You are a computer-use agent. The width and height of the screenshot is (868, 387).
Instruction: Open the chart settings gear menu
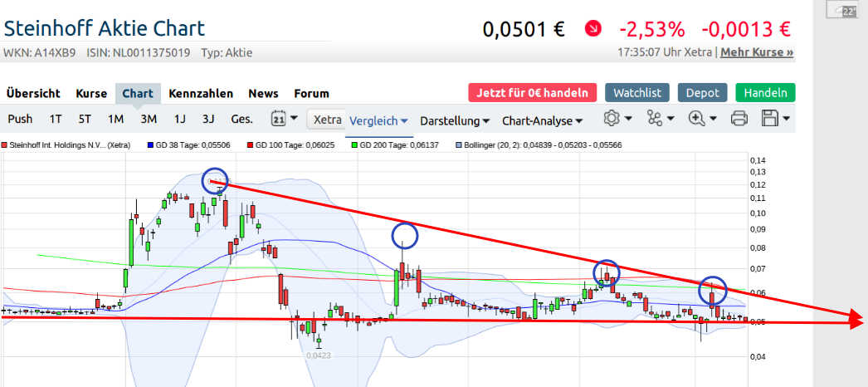[x=617, y=118]
